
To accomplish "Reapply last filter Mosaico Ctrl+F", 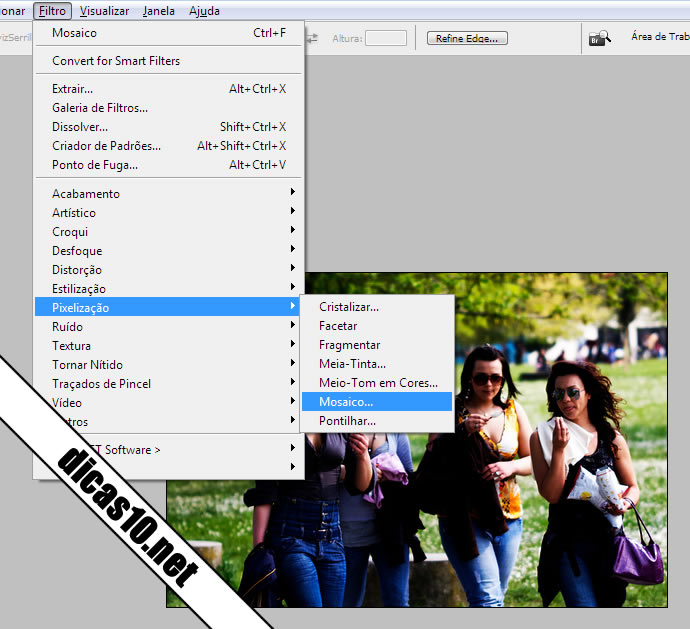I will click(169, 33).
